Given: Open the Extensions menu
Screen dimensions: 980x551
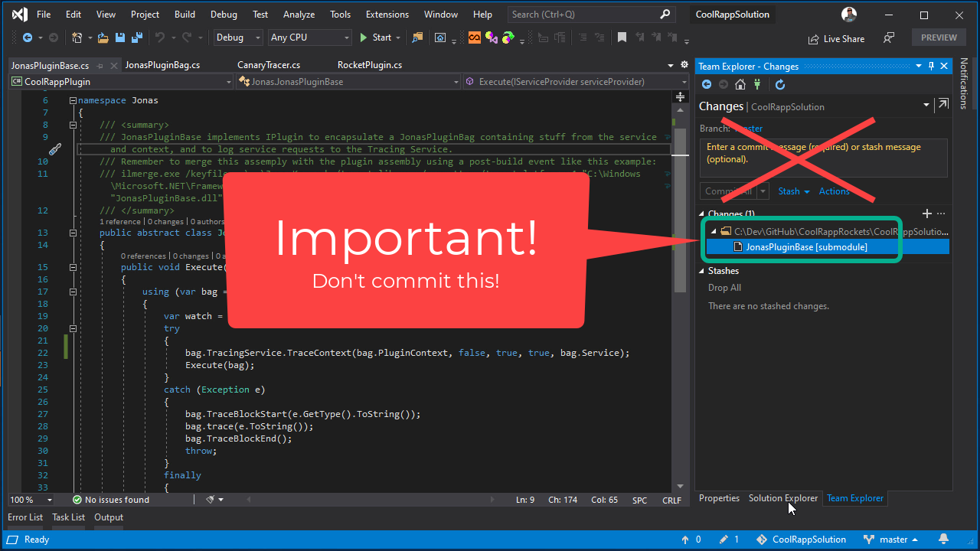Looking at the screenshot, I should 387,13.
